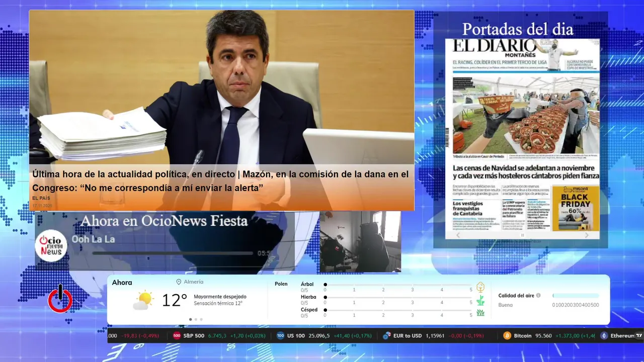The height and width of the screenshot is (362, 644).
Task: Click the '12°' temperature reading
Action: 175,300
